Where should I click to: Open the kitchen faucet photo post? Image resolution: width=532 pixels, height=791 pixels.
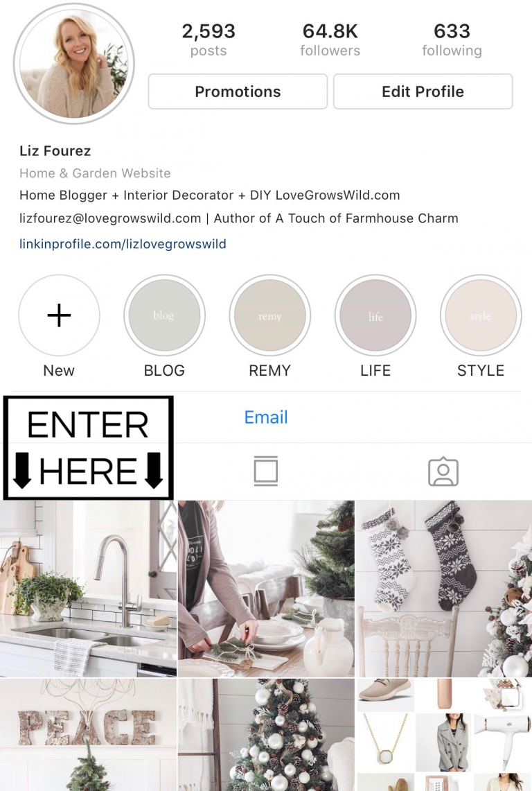[88, 589]
